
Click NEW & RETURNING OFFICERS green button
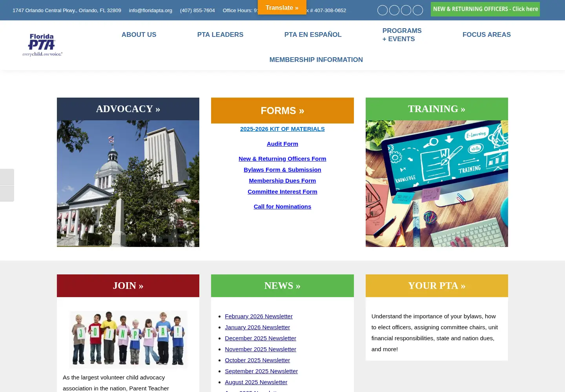(485, 9)
